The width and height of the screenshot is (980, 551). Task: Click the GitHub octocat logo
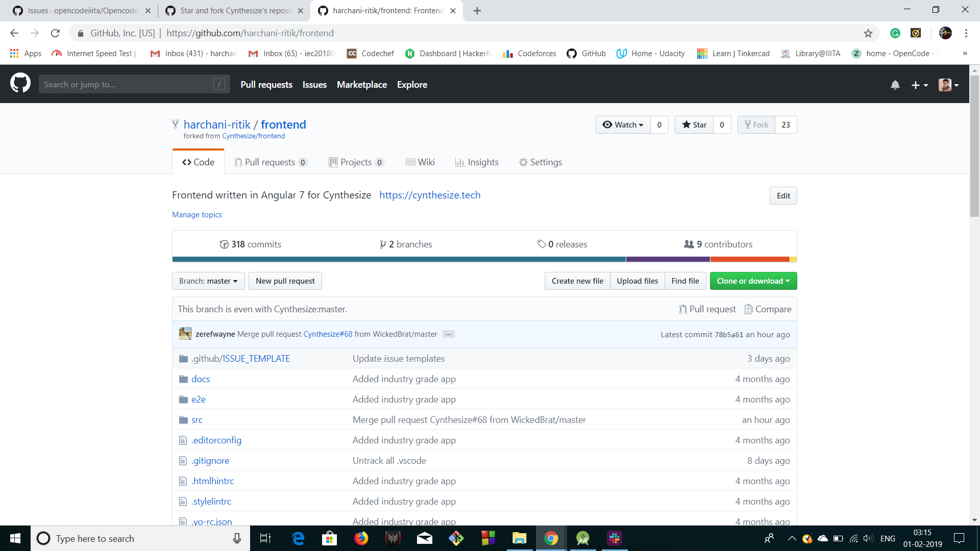point(20,84)
